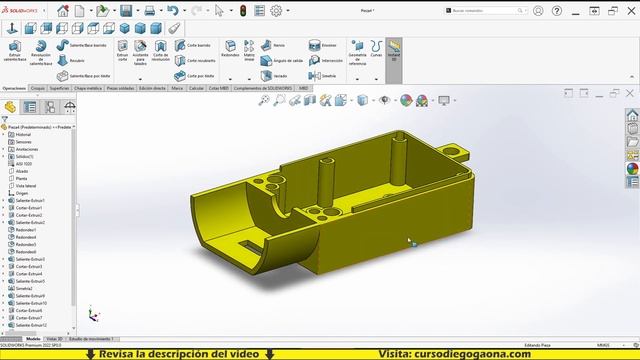Open the Geometría de referencia dropdown arrow
Viewport: 640px width, 360px height.
[x=357, y=79]
